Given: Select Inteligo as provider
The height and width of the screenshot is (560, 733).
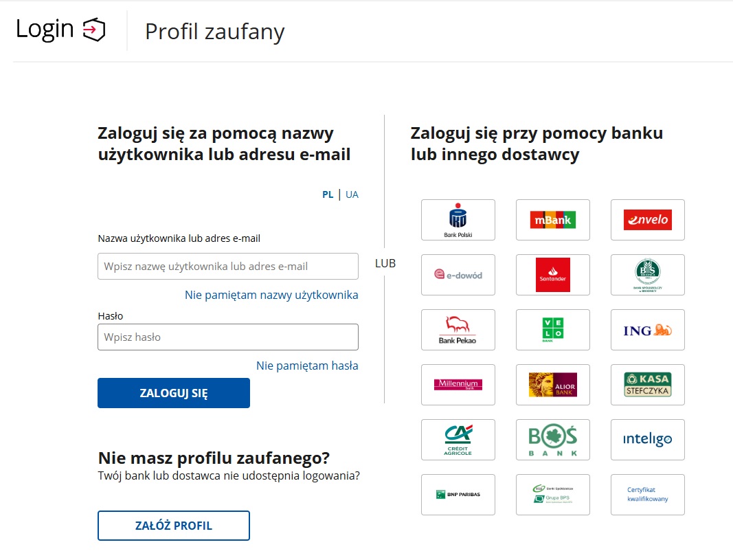Looking at the screenshot, I should point(647,440).
